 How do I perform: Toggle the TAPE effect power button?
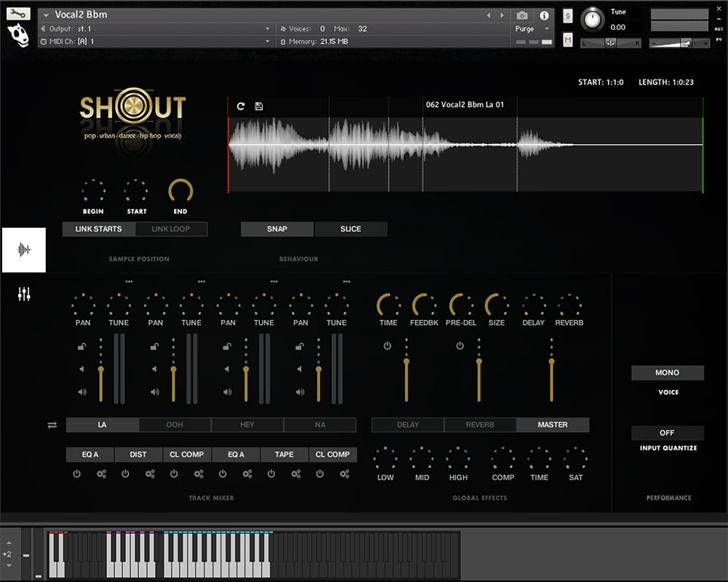pyautogui.click(x=271, y=474)
